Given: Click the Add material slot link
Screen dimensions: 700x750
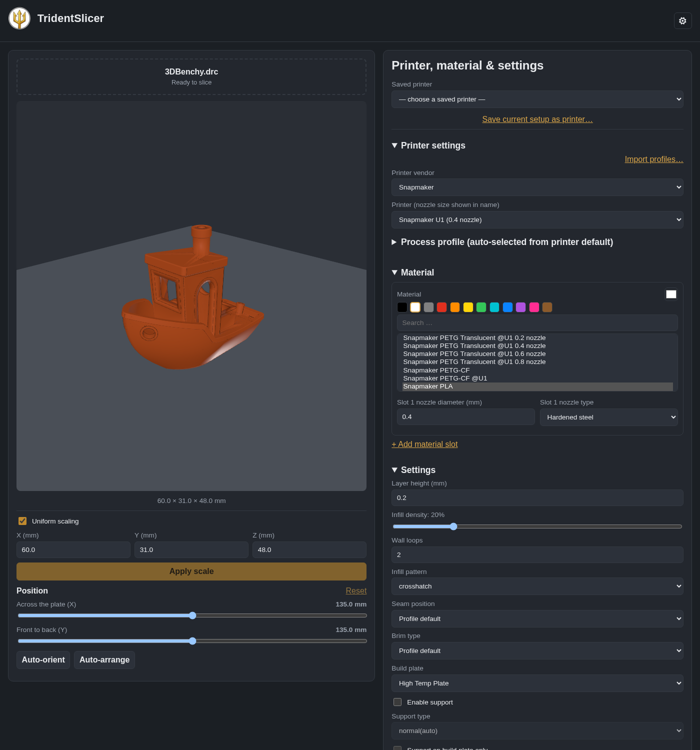Looking at the screenshot, I should (x=424, y=444).
